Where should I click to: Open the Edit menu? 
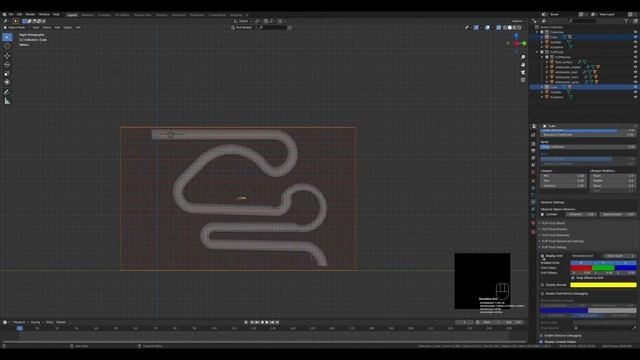coord(19,14)
